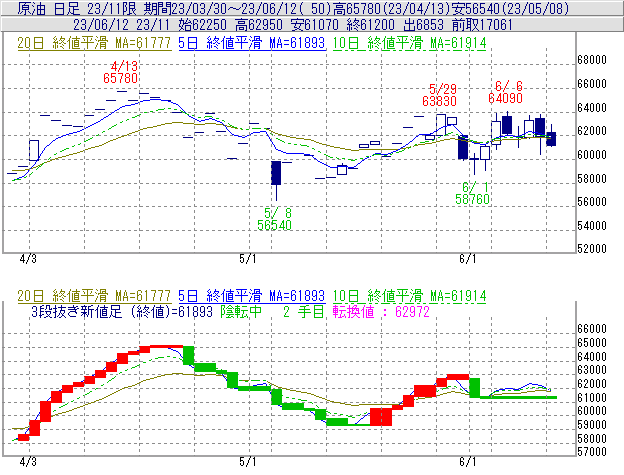Click the 前取17061 open interest value
This screenshot has height=475, width=624.
pos(482,25)
